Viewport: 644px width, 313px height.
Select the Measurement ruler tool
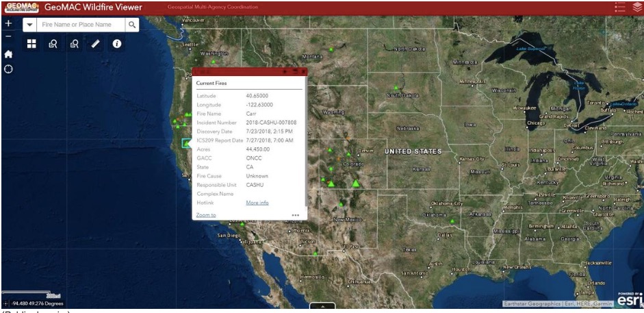coord(95,44)
